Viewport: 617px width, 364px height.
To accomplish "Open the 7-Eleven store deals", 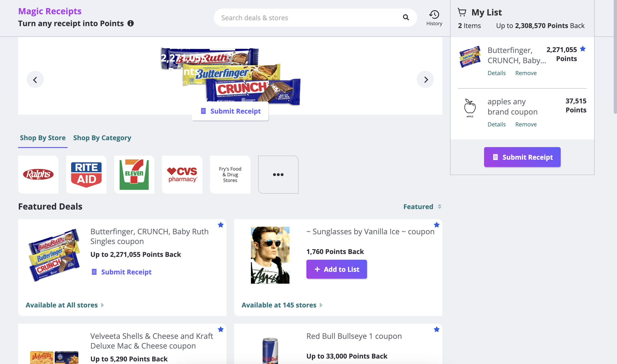I will (134, 174).
